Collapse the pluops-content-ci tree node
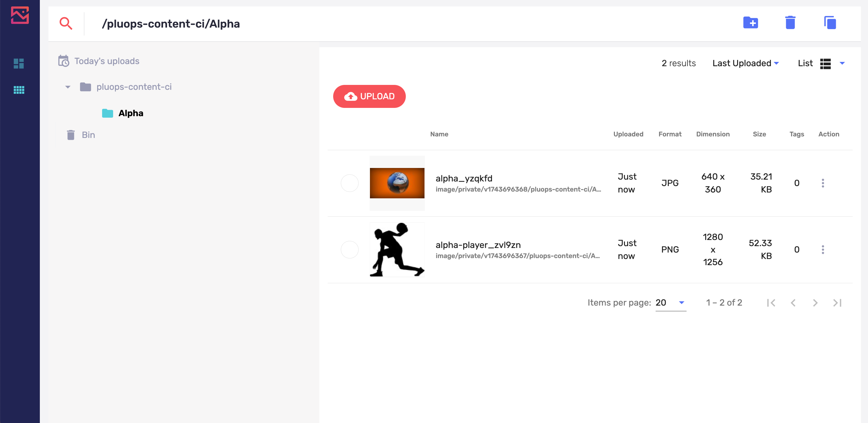 [68, 87]
